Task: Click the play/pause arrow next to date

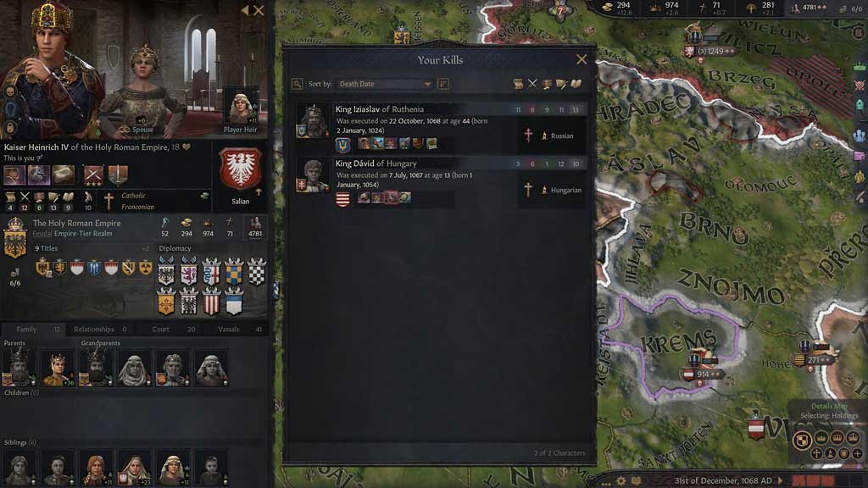Action: click(x=781, y=480)
